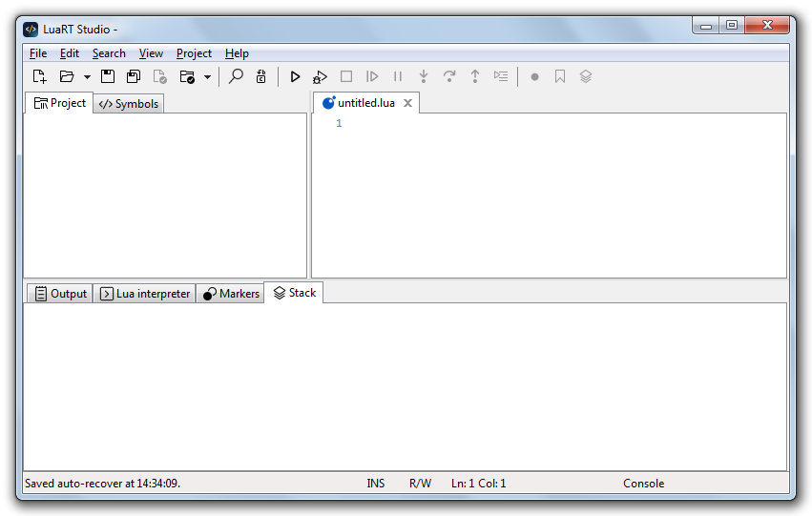Minimize the LuaRT Studio window
The image size is (812, 516).
click(x=706, y=26)
